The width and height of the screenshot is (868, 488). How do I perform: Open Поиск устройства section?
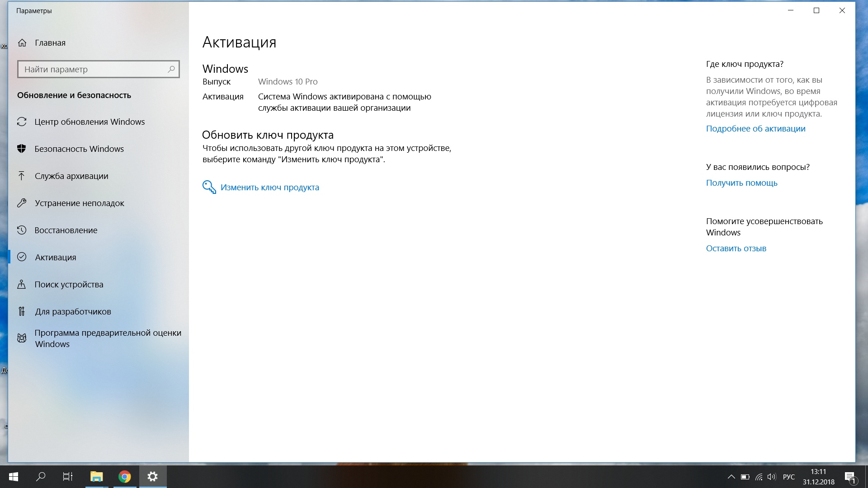coord(69,284)
